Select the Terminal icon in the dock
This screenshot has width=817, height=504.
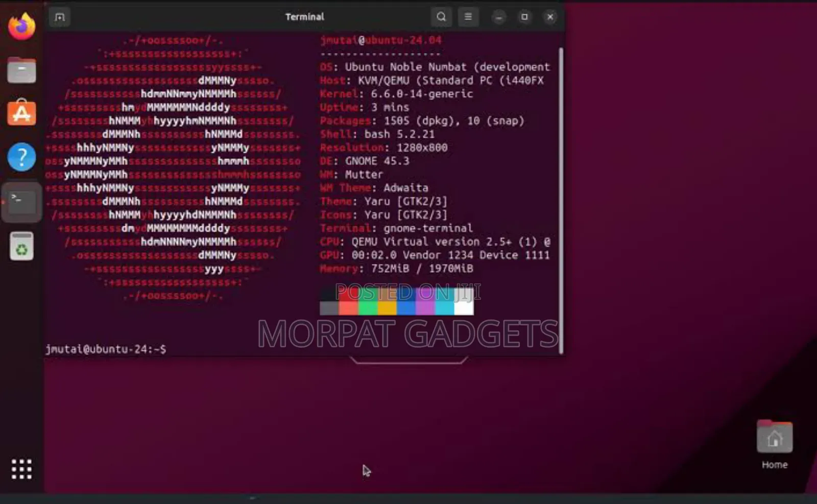[21, 202]
